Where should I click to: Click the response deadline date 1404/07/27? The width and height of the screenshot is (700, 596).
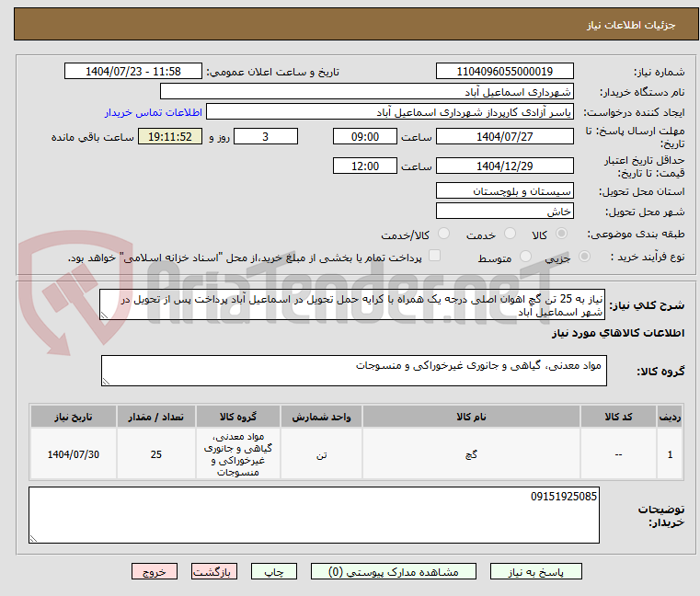pos(504,136)
